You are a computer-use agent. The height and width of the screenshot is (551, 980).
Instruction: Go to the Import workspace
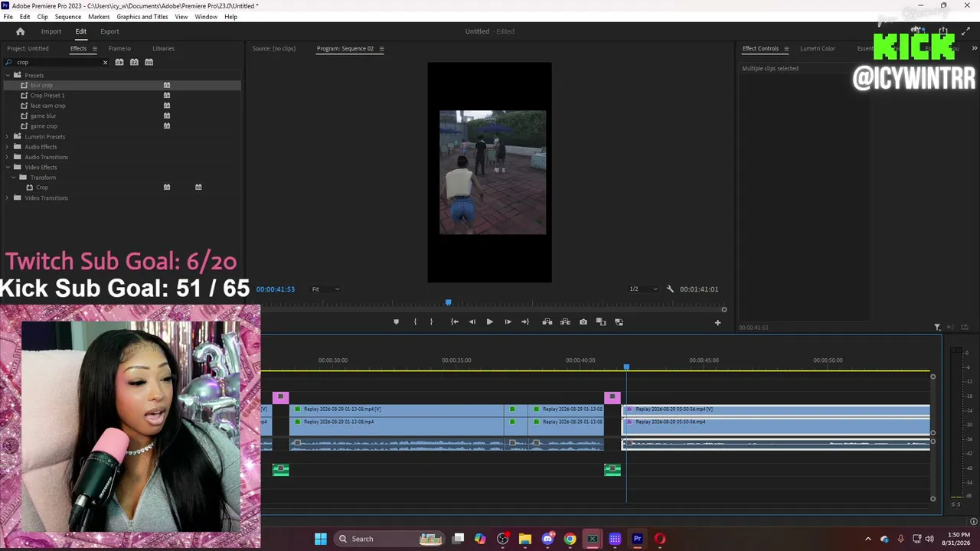(x=51, y=31)
